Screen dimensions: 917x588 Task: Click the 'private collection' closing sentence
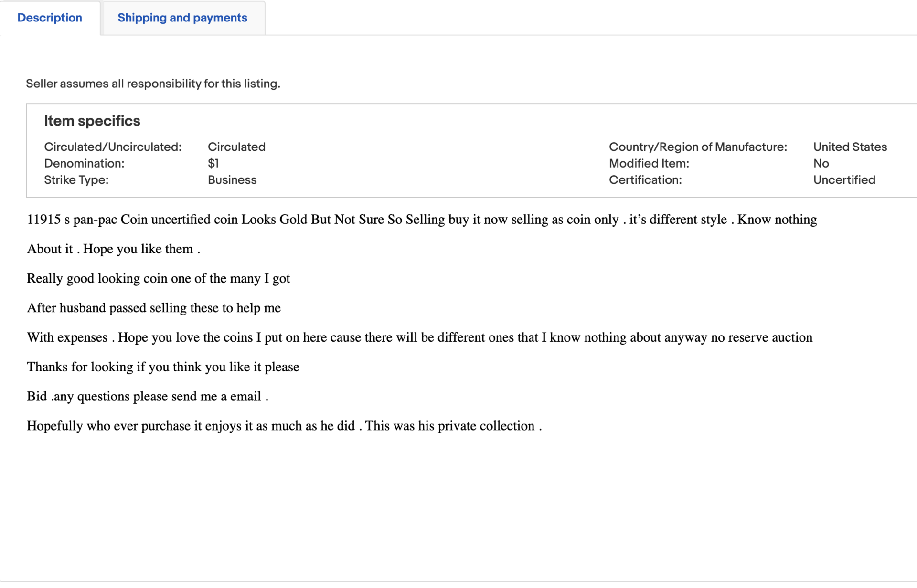point(284,426)
